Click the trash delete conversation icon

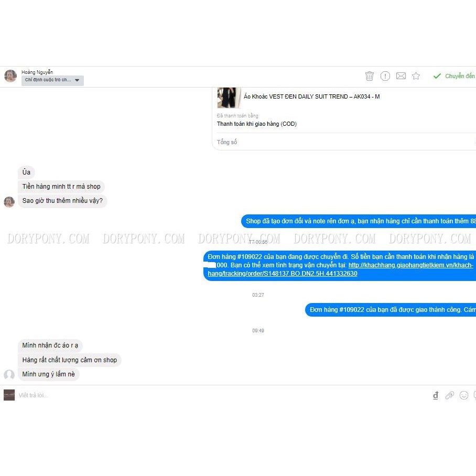369,76
